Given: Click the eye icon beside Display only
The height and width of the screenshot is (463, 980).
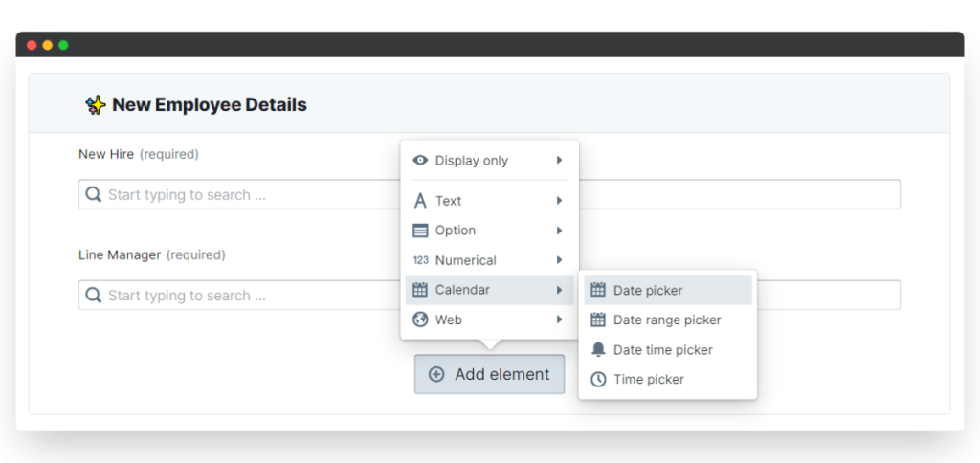Looking at the screenshot, I should coord(421,161).
